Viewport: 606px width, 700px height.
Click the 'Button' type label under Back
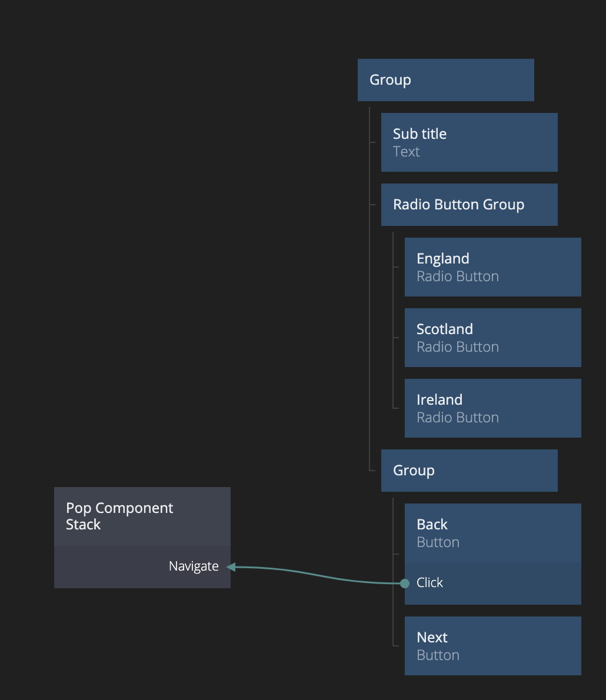(x=438, y=542)
